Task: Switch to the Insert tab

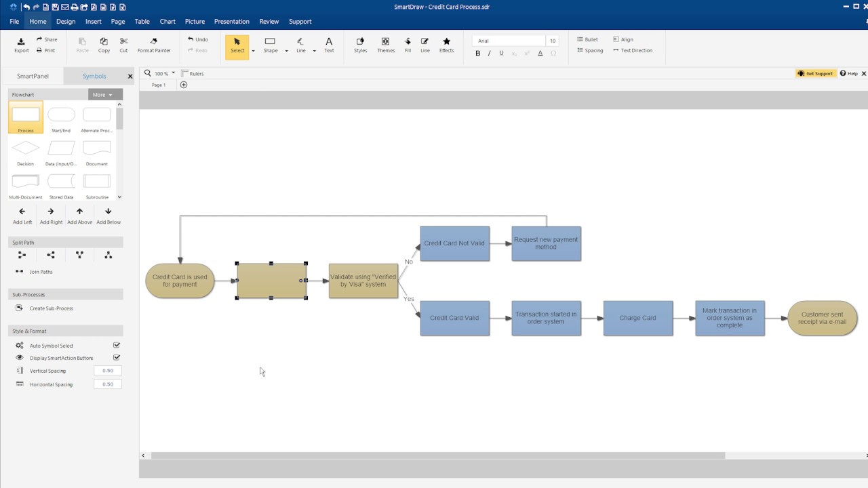Action: [94, 21]
